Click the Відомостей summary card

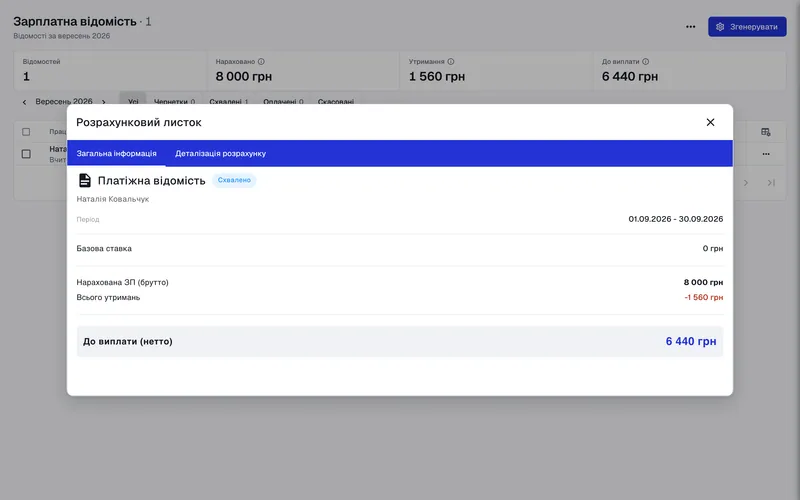pyautogui.click(x=110, y=70)
